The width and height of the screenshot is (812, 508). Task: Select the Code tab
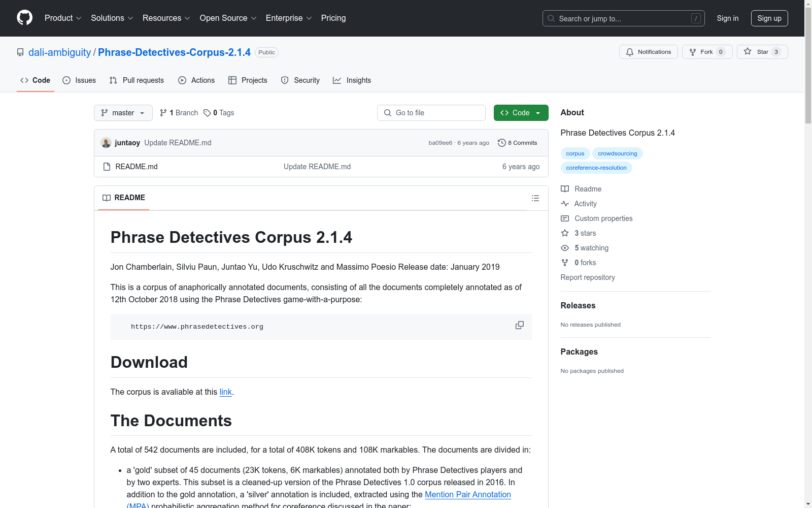(x=36, y=80)
